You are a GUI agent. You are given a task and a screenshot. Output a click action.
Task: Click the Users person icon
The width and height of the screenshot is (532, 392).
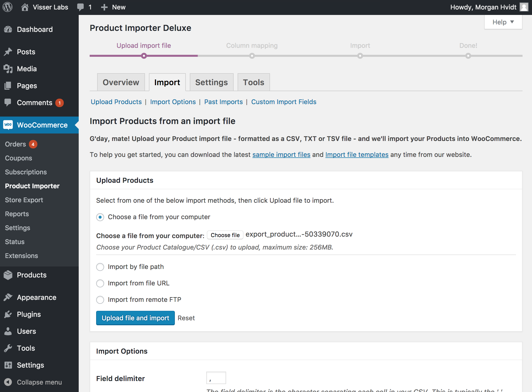tap(8, 331)
